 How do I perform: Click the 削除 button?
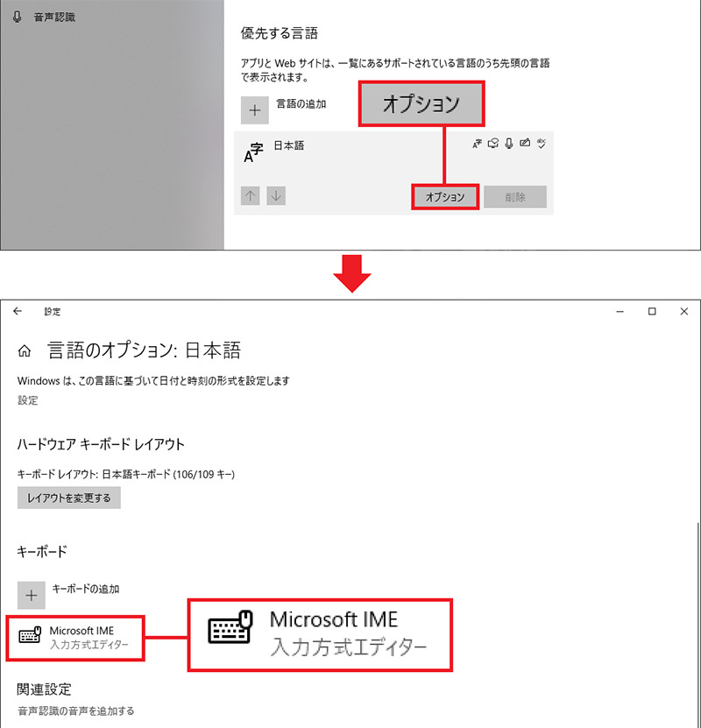515,196
